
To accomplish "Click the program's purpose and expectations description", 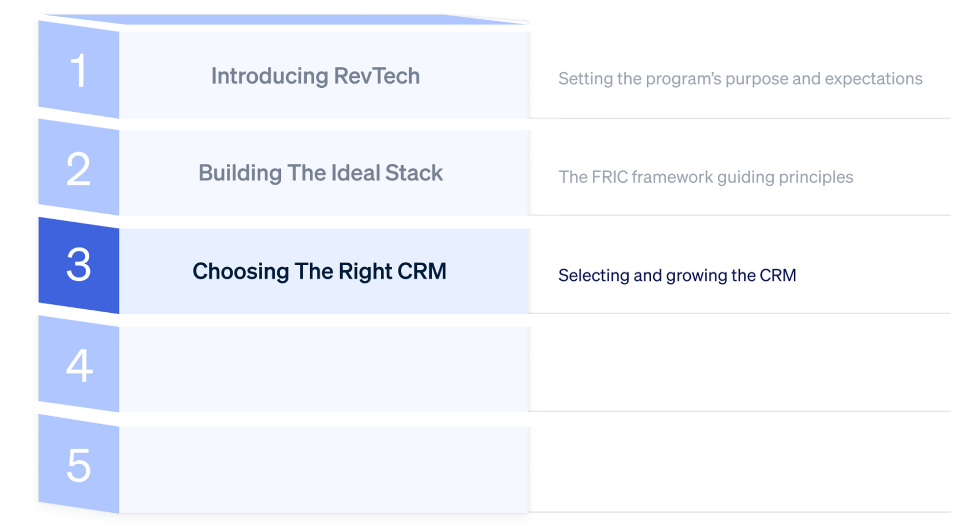I will tap(740, 78).
